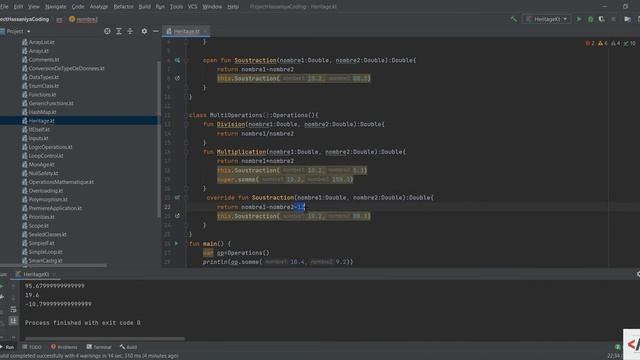The image size is (640, 360).
Task: Click the run gutter arrow beside fun main
Action: point(177,243)
